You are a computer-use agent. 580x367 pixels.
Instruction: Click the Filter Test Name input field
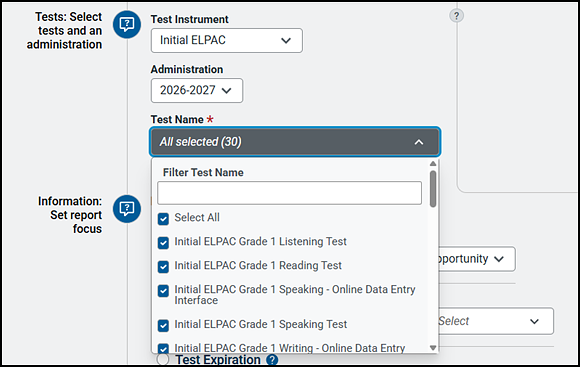click(x=289, y=193)
